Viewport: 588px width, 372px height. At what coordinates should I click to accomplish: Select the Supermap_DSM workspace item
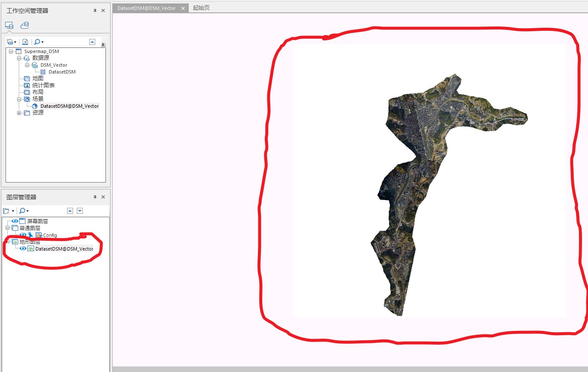coord(41,51)
